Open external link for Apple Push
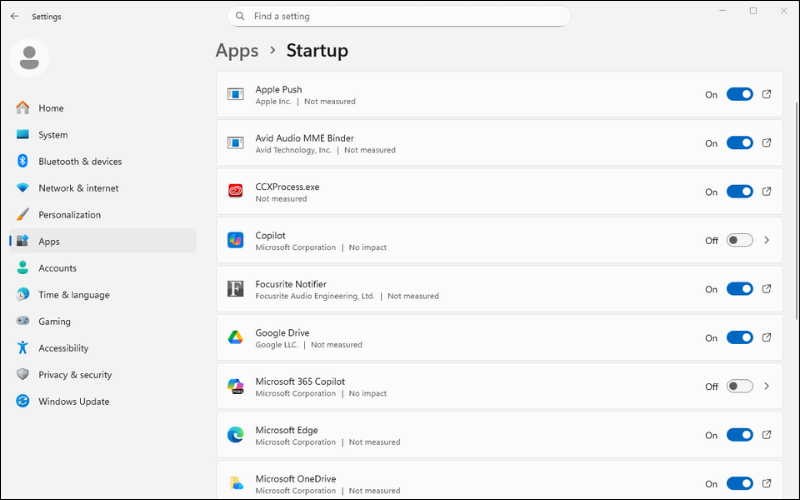Screen dimensions: 800x500 (x=767, y=95)
